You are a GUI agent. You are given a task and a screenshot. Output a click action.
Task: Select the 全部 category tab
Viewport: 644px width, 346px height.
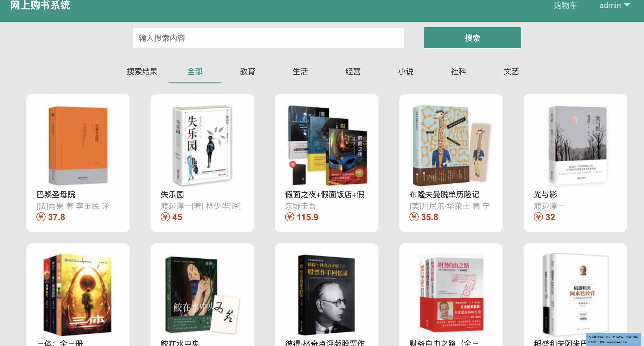(195, 71)
